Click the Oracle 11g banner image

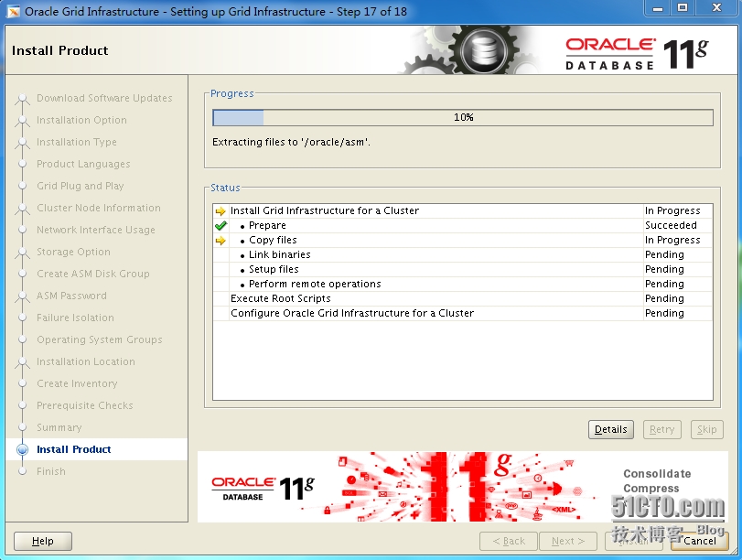coord(462,487)
